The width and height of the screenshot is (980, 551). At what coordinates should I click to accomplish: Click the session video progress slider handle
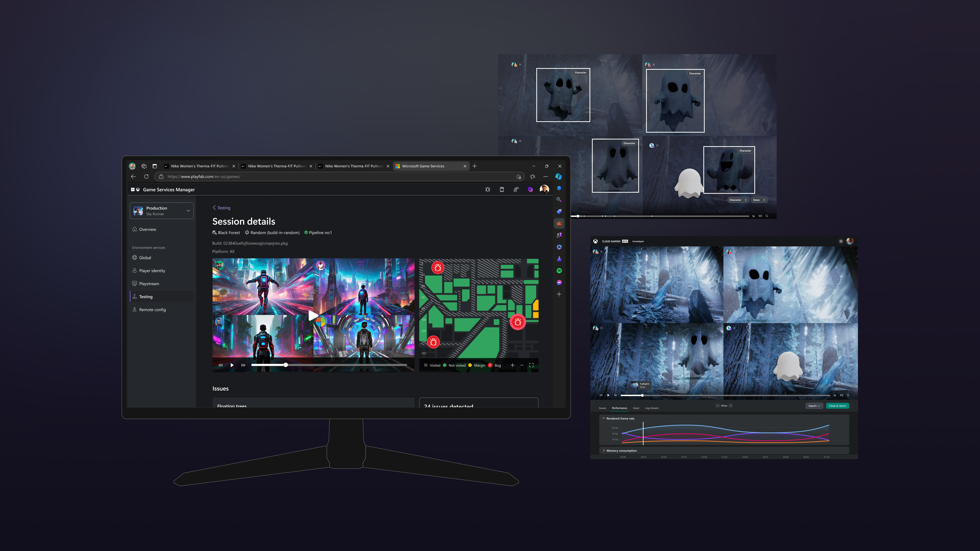pyautogui.click(x=286, y=365)
